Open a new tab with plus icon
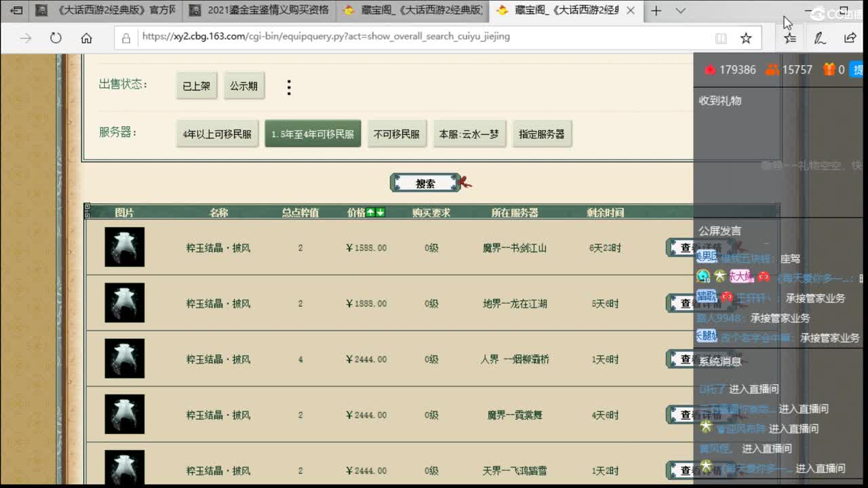Image resolution: width=868 pixels, height=488 pixels. (x=656, y=11)
